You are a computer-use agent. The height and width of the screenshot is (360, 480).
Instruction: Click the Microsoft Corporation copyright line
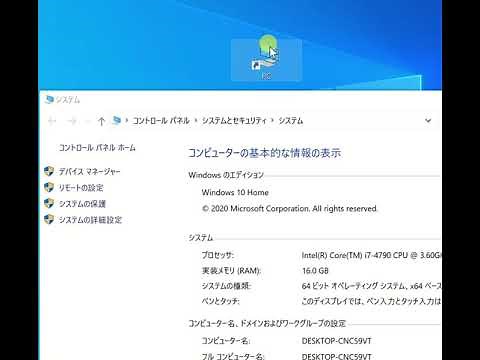(289, 209)
